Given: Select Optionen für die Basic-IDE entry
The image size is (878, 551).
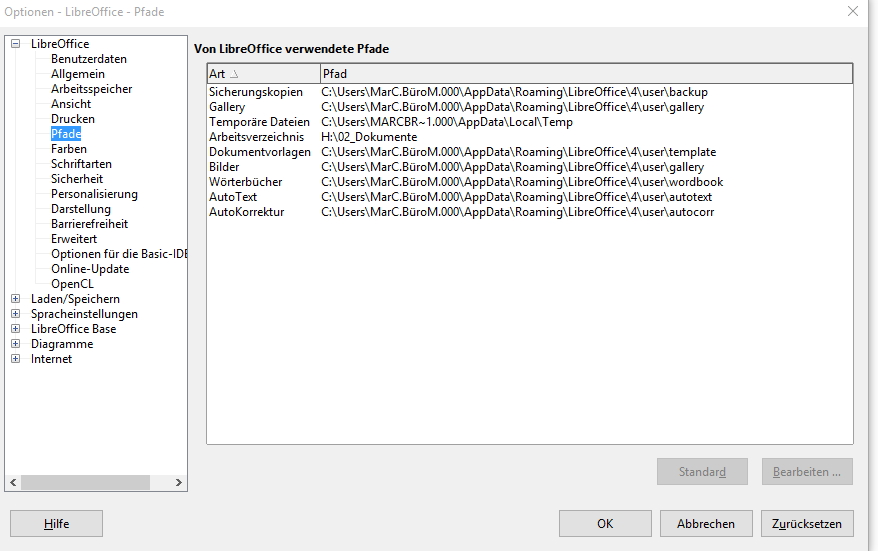Looking at the screenshot, I should 119,254.
